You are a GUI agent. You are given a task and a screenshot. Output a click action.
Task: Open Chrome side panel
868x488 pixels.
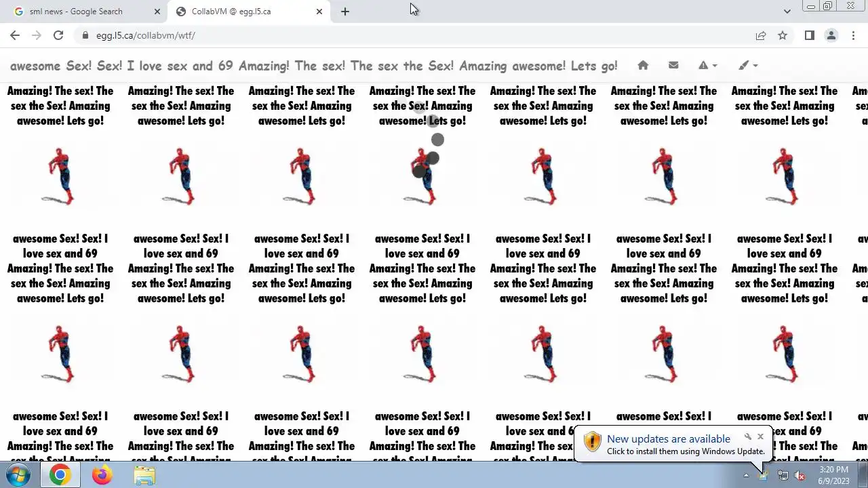[810, 35]
